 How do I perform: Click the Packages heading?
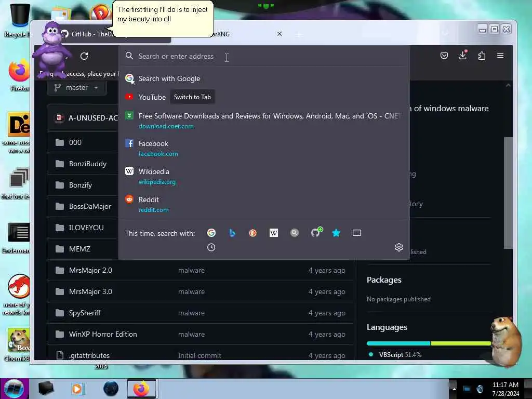coord(384,280)
